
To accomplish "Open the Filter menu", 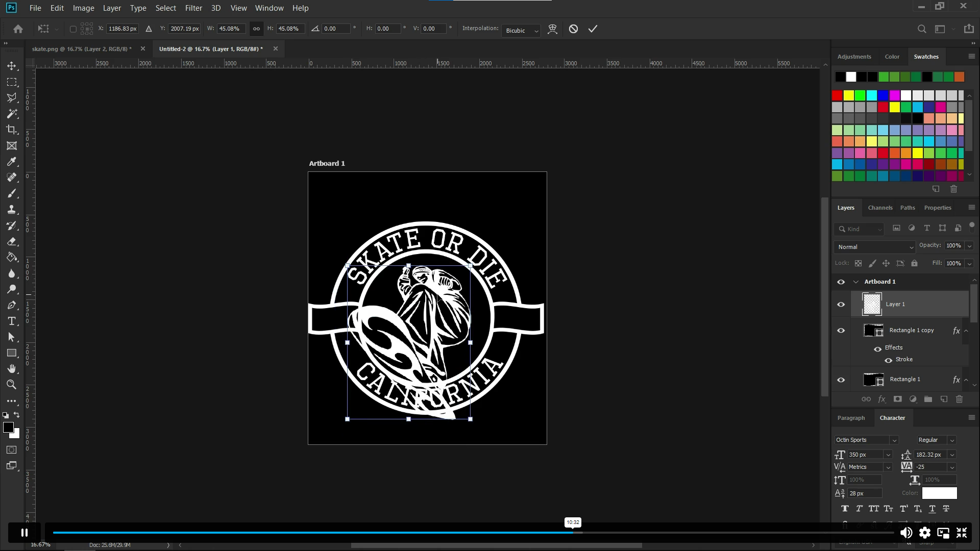I will [193, 8].
